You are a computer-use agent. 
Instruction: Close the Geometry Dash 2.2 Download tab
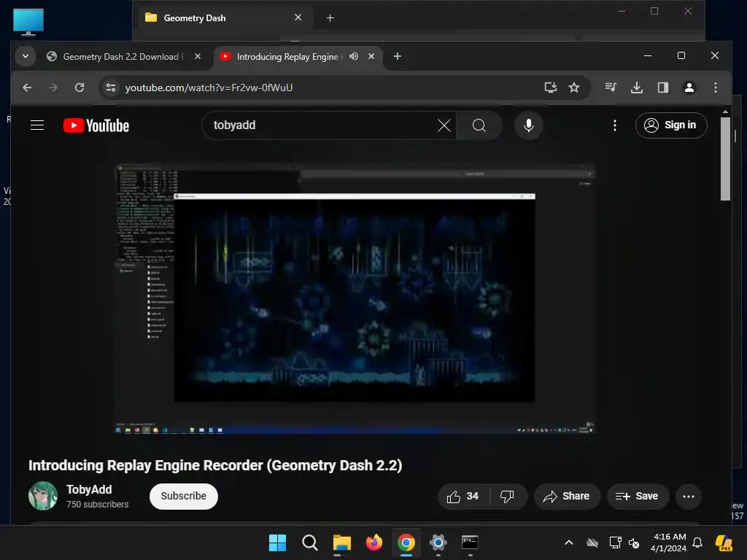[x=198, y=56]
